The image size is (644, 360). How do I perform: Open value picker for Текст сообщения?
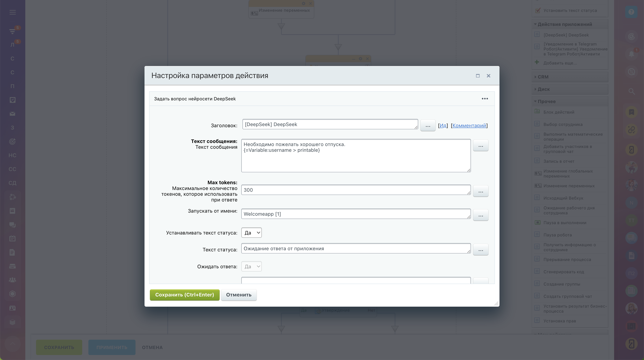click(x=480, y=145)
